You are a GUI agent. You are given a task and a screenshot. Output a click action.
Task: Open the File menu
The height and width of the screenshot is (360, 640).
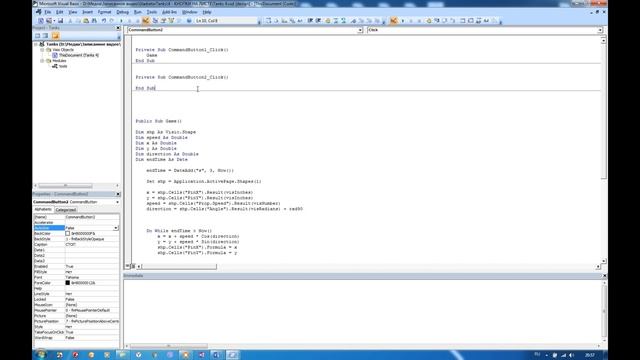pyautogui.click(x=48, y=12)
